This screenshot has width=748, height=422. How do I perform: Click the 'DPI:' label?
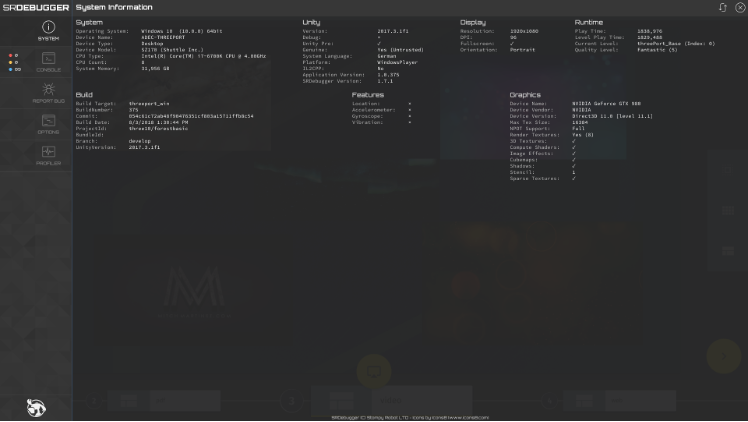[x=466, y=37]
